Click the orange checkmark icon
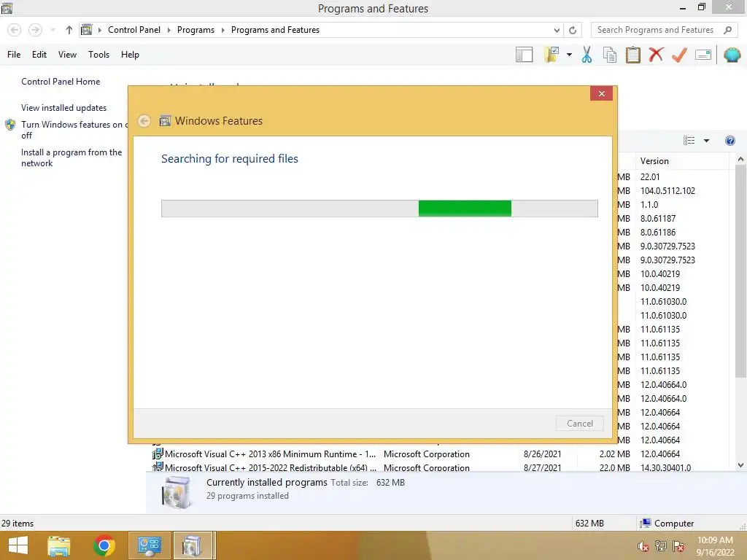The height and width of the screenshot is (560, 747). [x=679, y=55]
